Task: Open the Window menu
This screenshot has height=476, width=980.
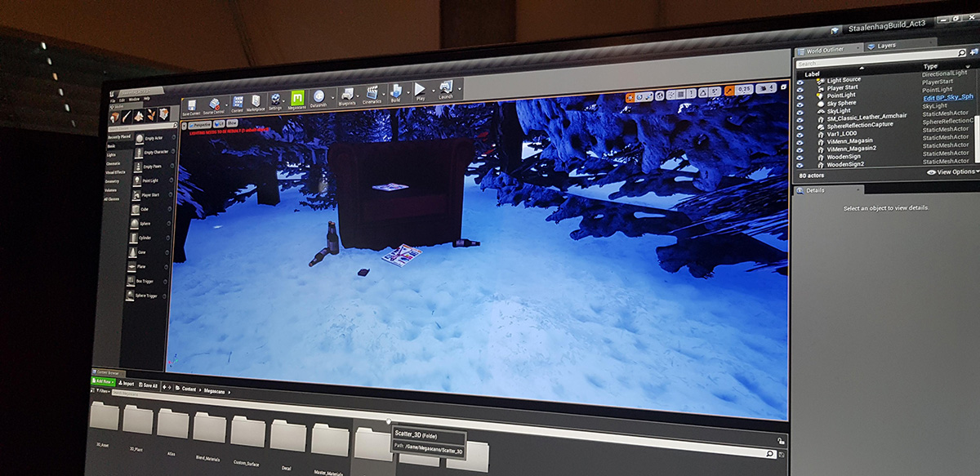Action: point(134,99)
